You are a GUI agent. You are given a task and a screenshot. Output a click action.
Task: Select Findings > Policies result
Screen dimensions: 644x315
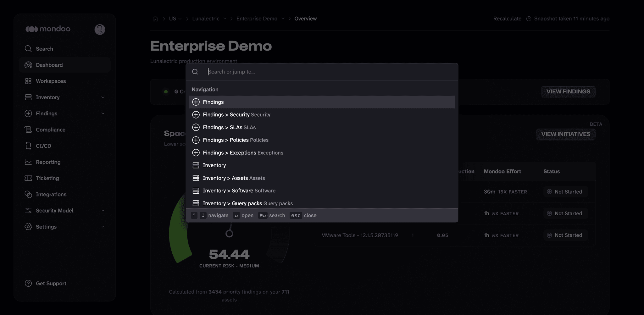322,140
